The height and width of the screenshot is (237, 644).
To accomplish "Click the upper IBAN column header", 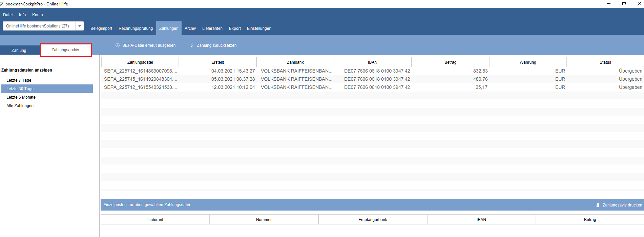I will [x=373, y=62].
